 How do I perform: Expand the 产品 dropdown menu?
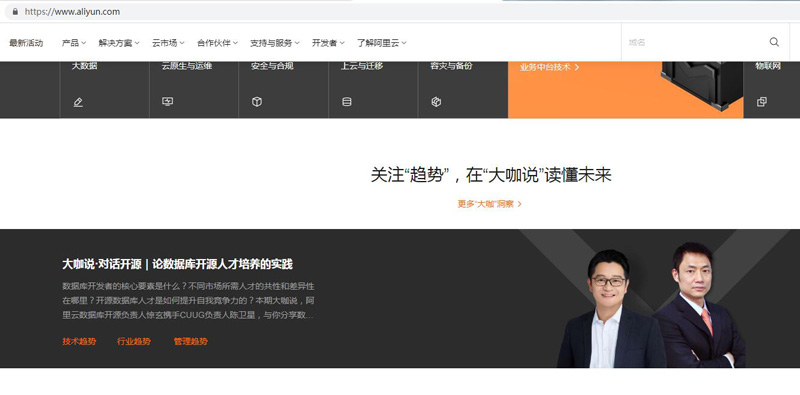(74, 43)
